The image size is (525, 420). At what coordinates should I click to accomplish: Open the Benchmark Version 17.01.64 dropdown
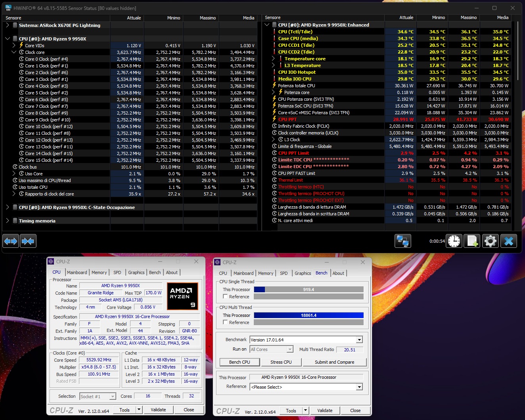click(x=359, y=339)
